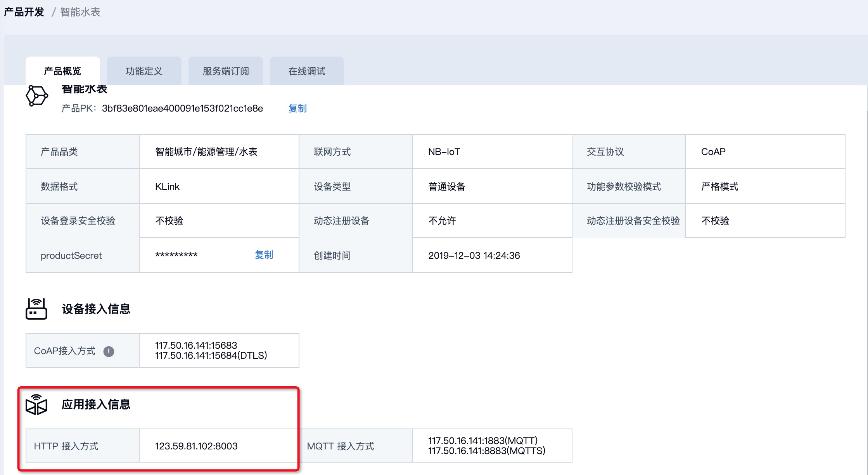Click the CoAP access info tooltip icon
The image size is (868, 475).
click(x=109, y=351)
